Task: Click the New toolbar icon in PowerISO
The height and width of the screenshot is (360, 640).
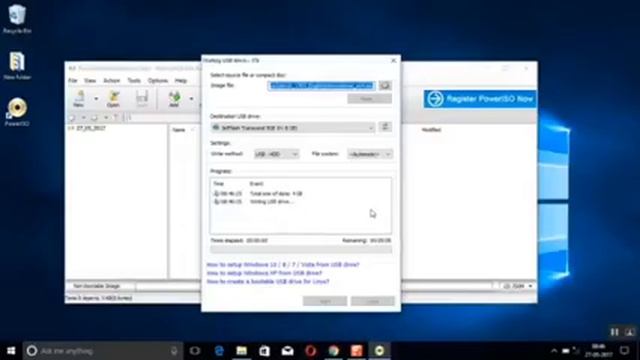Action: pyautogui.click(x=78, y=99)
